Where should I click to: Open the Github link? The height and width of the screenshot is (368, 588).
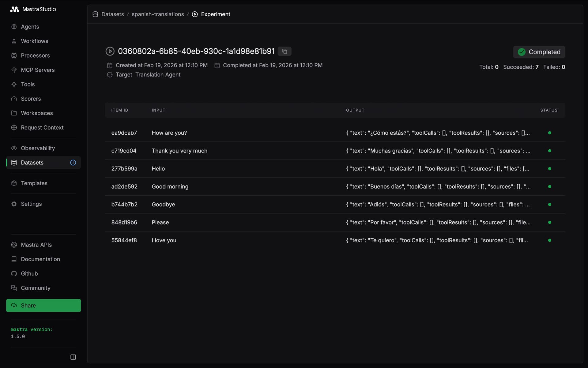pos(29,274)
